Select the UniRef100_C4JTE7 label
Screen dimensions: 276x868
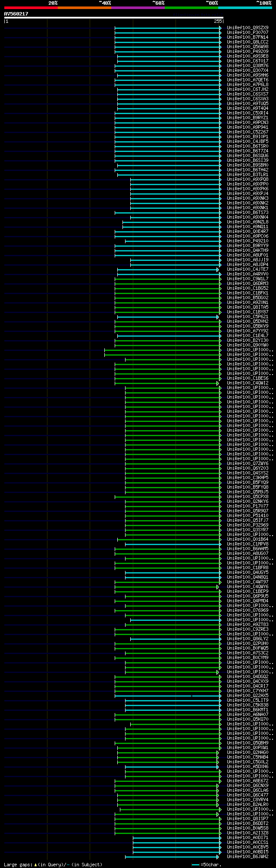248,269
